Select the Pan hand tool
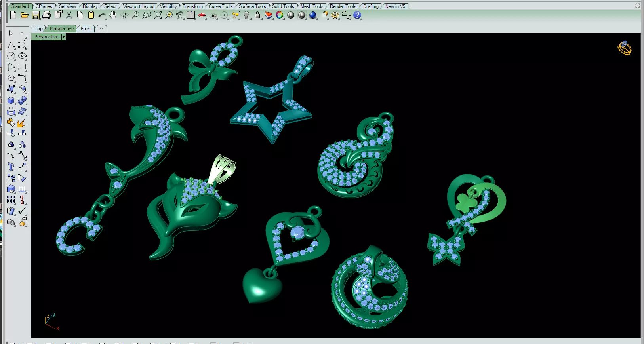This screenshot has width=644, height=344. [113, 15]
